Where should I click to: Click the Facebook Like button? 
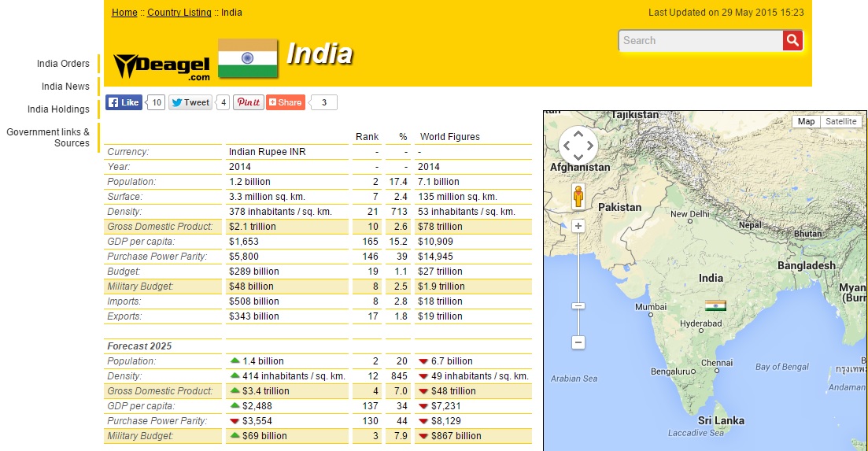pyautogui.click(x=124, y=102)
